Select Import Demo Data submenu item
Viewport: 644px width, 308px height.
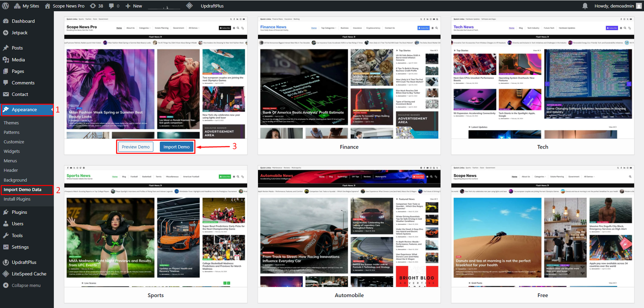click(23, 190)
